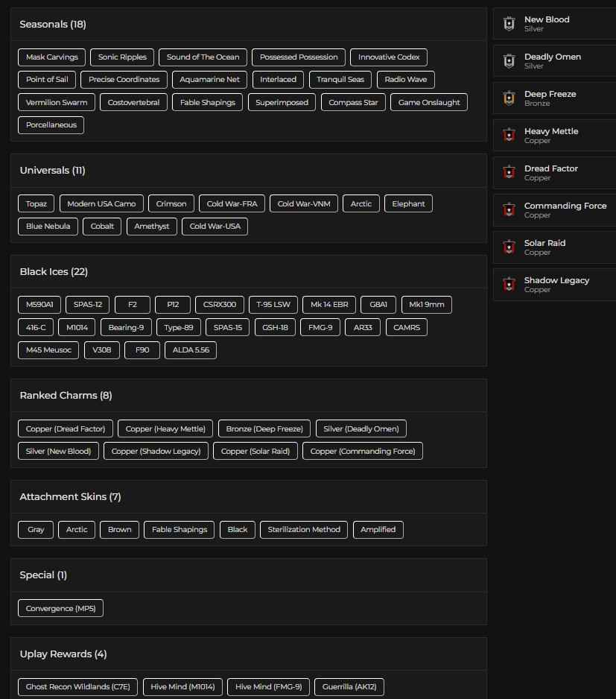The height and width of the screenshot is (699, 616).
Task: Click the Deadly Omen silver charm icon
Action: click(x=509, y=60)
